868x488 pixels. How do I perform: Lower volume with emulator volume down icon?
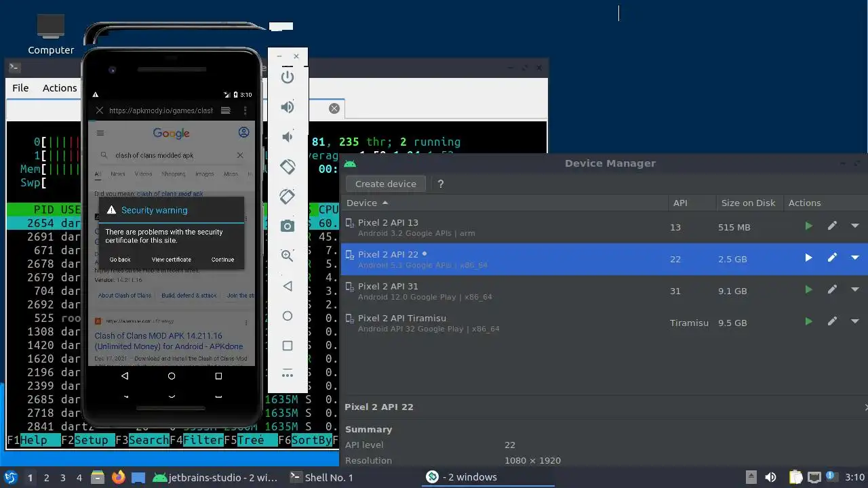pyautogui.click(x=288, y=136)
